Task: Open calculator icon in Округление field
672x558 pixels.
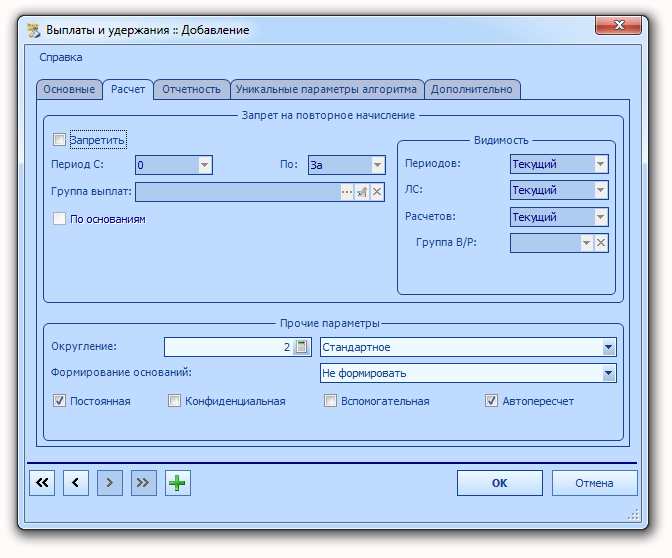Action: point(302,347)
